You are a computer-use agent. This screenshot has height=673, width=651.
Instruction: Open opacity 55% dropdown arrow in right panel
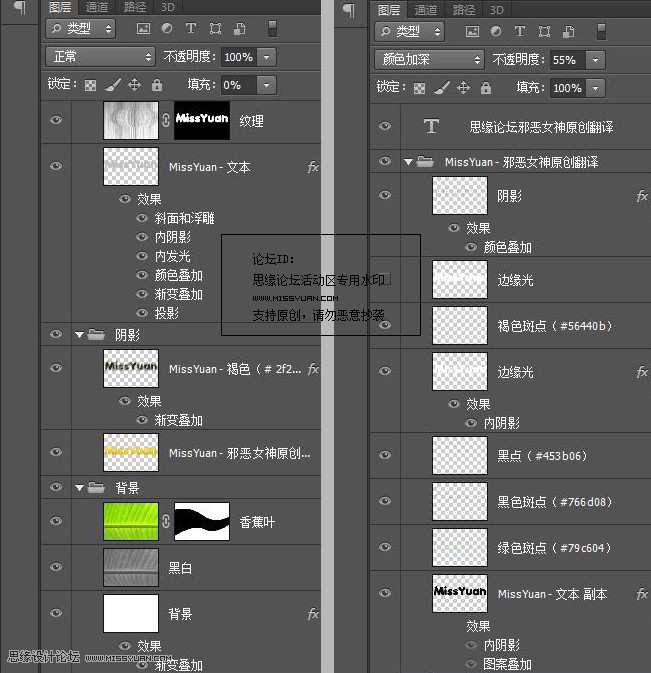tap(595, 60)
